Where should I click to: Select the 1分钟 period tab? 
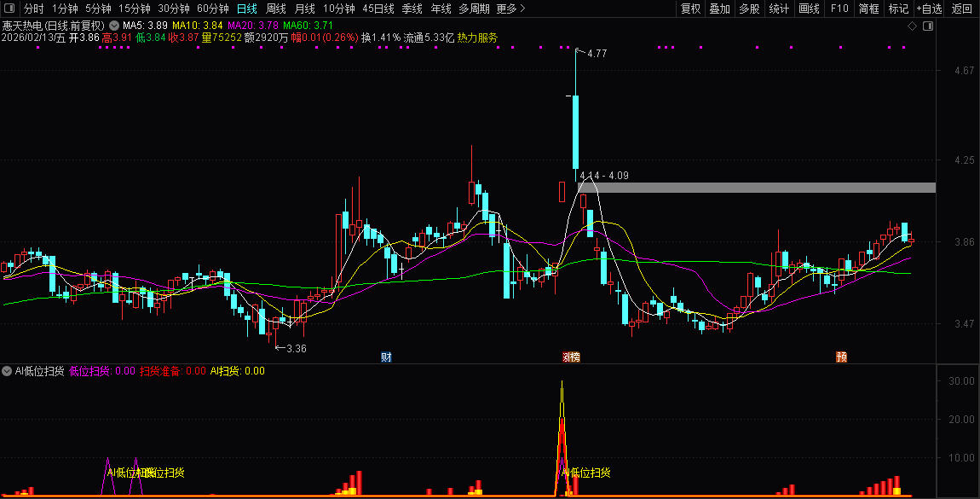coord(65,9)
